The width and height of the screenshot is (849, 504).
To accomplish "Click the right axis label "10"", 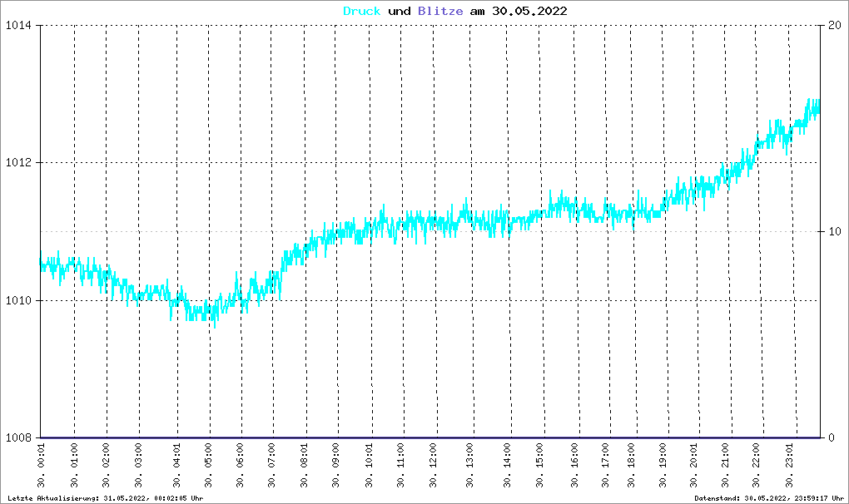I will click(835, 231).
